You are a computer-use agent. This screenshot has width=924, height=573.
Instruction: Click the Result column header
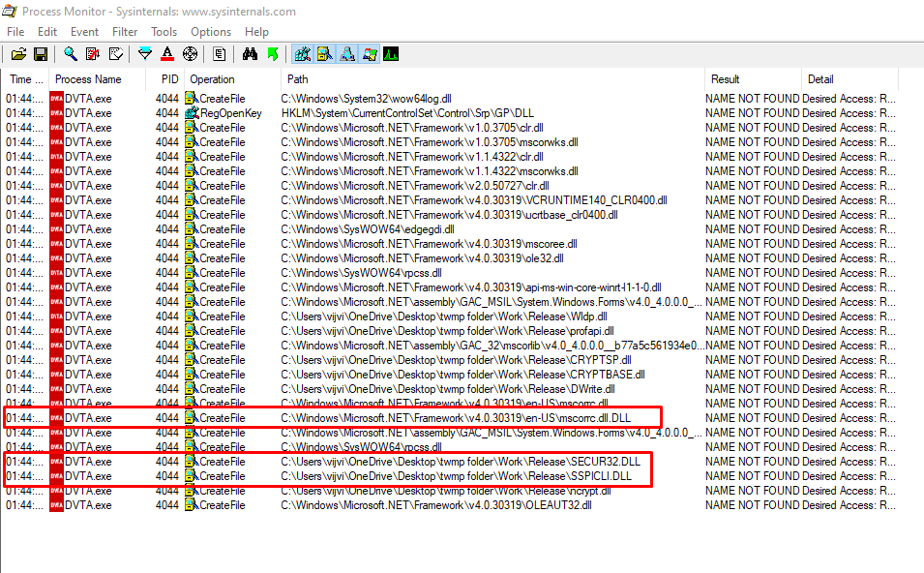753,79
